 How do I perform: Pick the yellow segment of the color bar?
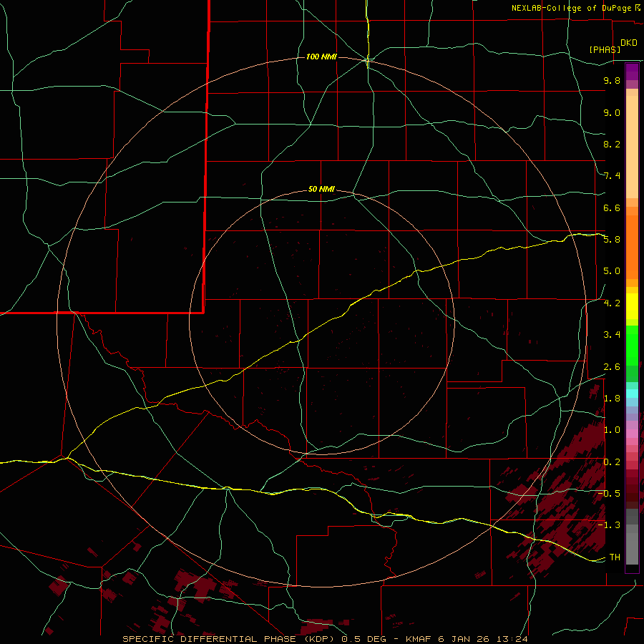tap(632, 306)
